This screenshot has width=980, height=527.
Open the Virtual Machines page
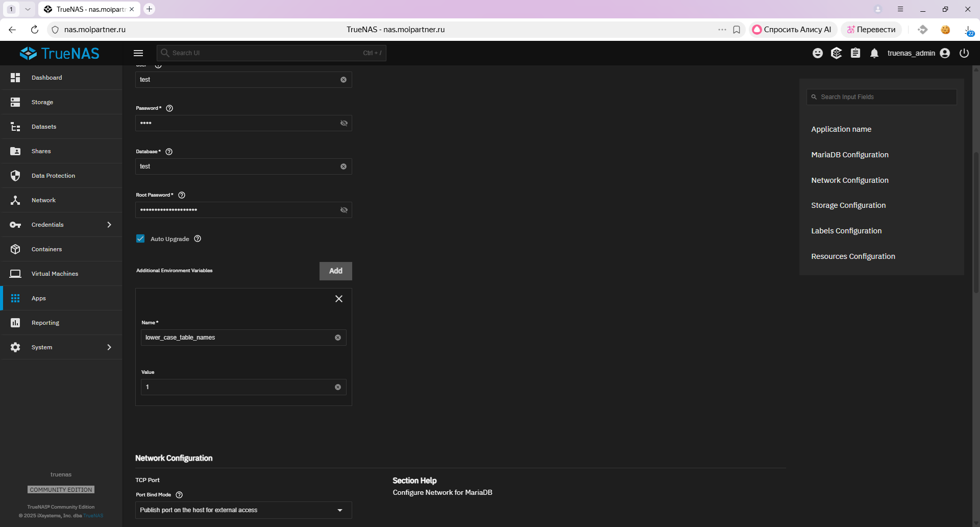point(55,274)
